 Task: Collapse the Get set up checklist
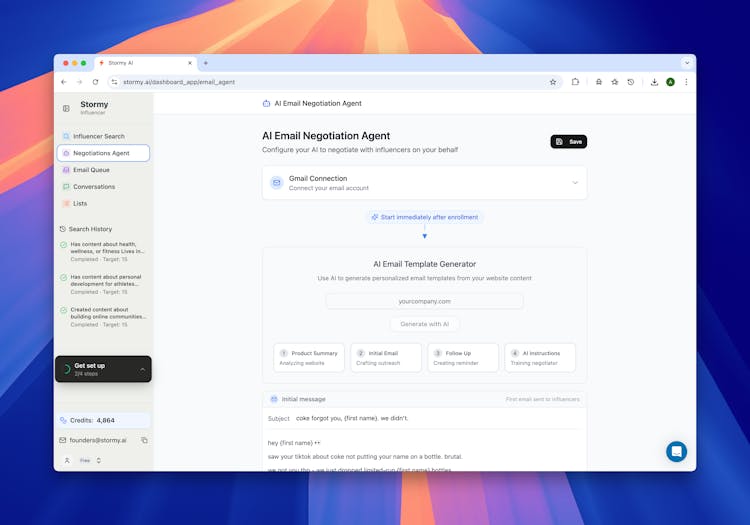(x=142, y=369)
